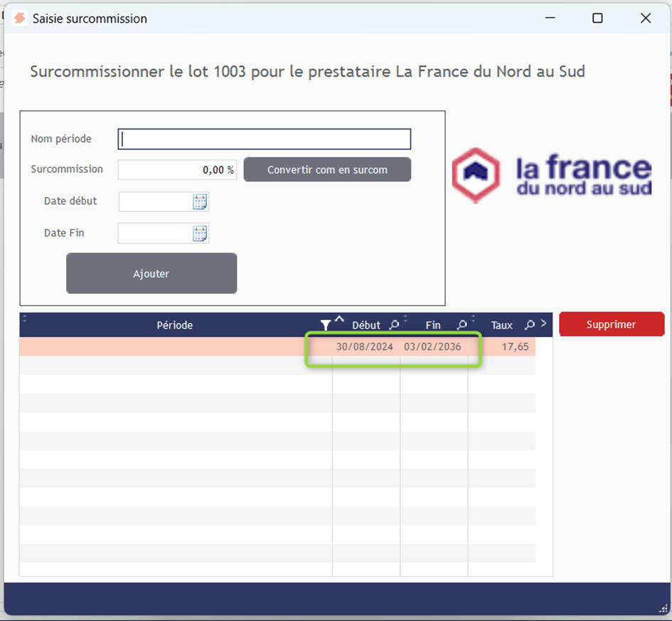Screen dimensions: 672x621
Task: Click the search magnifier in Fin column
Action: tap(462, 325)
